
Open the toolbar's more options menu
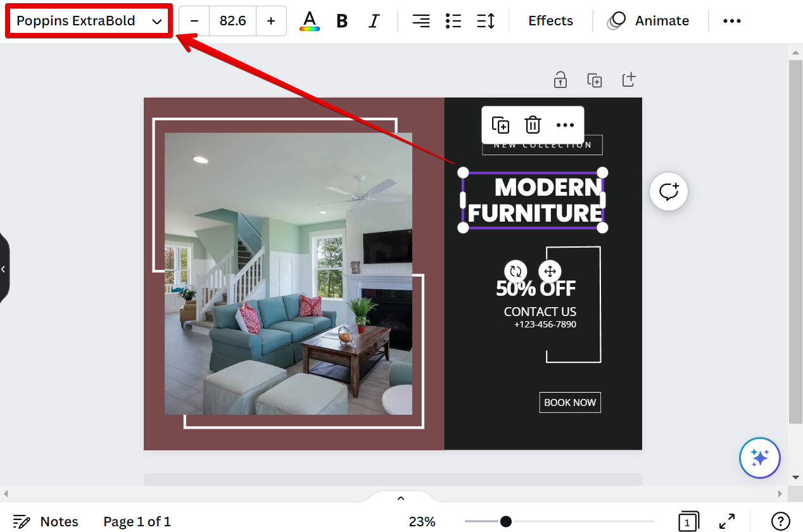point(731,21)
